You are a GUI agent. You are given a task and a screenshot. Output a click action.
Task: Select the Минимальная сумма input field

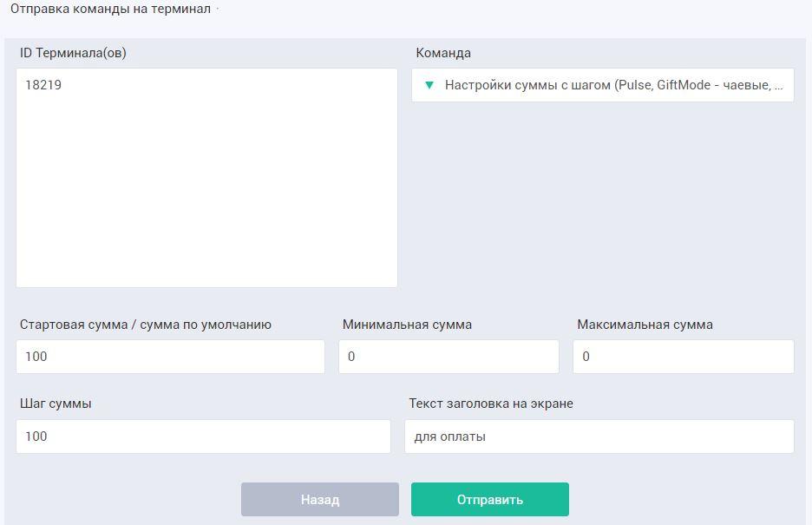click(x=449, y=356)
